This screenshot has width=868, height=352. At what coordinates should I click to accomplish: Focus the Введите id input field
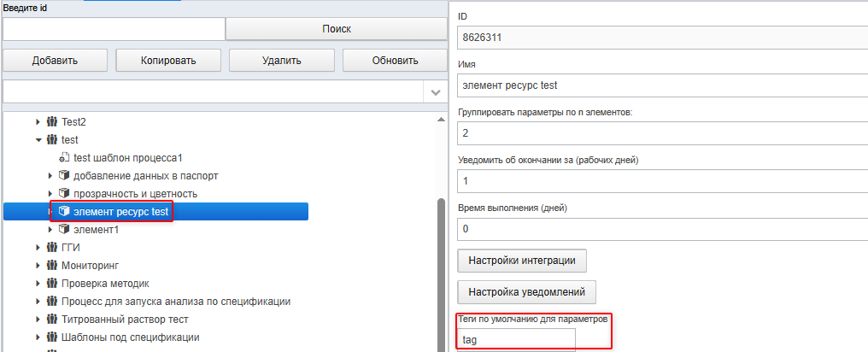[114, 29]
